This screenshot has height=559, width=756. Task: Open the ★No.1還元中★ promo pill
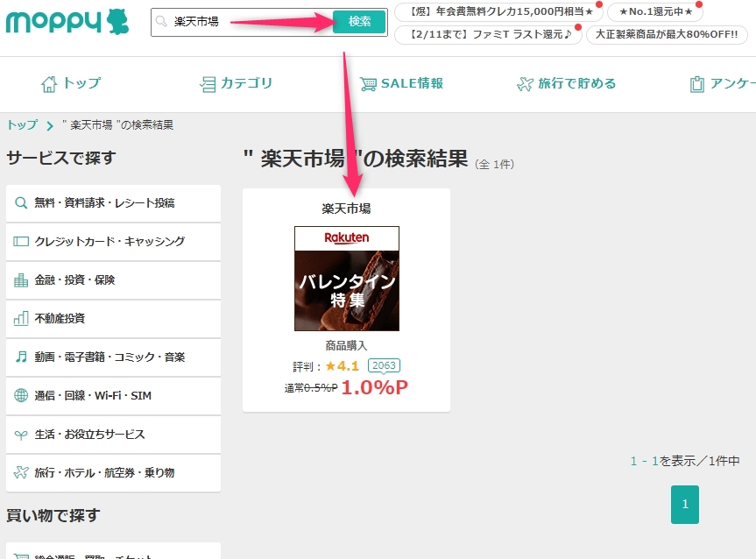pos(654,11)
